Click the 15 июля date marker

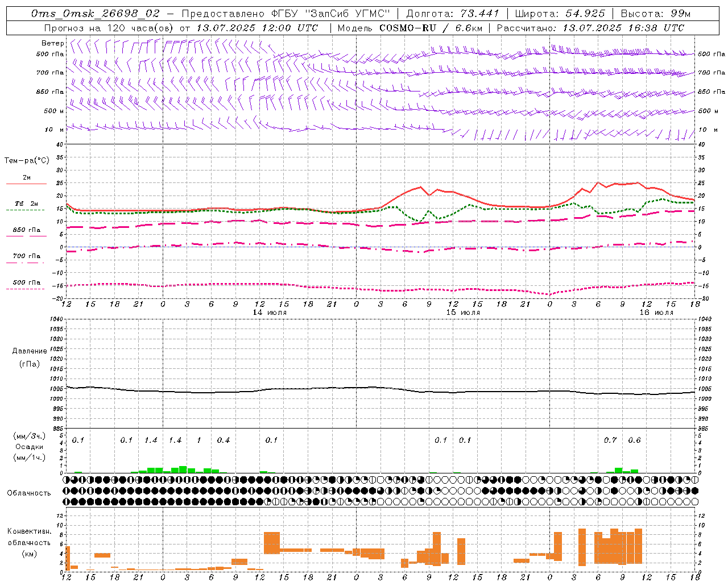[463, 313]
